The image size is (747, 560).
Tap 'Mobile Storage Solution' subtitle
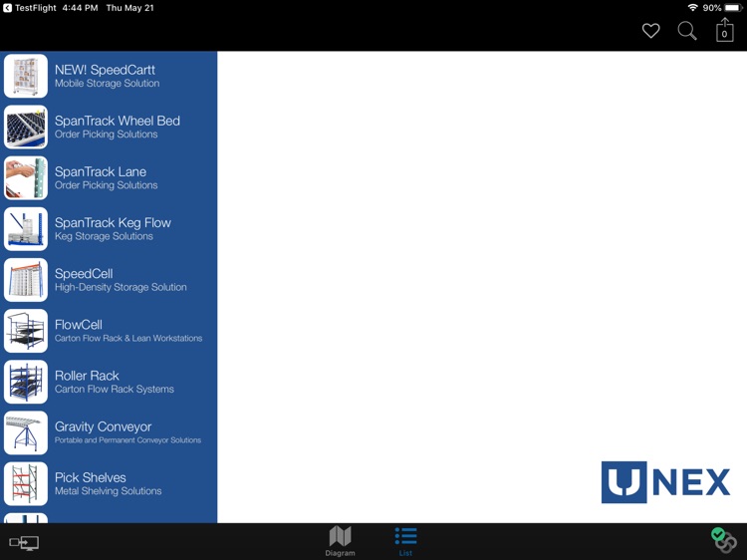pos(108,84)
